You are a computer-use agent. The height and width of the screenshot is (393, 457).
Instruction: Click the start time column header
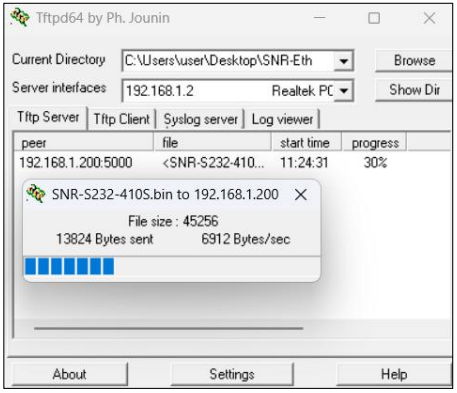307,143
